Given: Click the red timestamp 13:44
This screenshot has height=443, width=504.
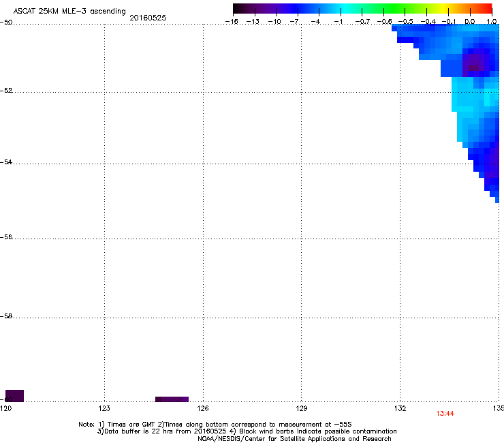Looking at the screenshot, I should (445, 414).
